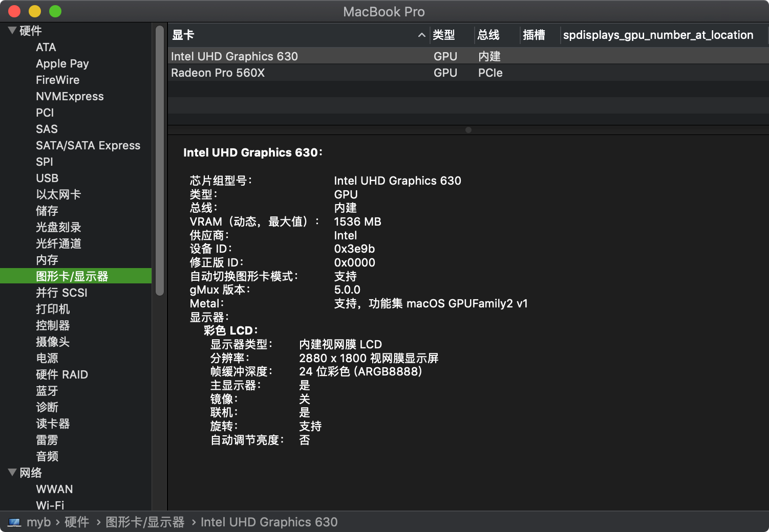Click the 彩色 LCD display heading
The height and width of the screenshot is (532, 769).
pyautogui.click(x=231, y=331)
